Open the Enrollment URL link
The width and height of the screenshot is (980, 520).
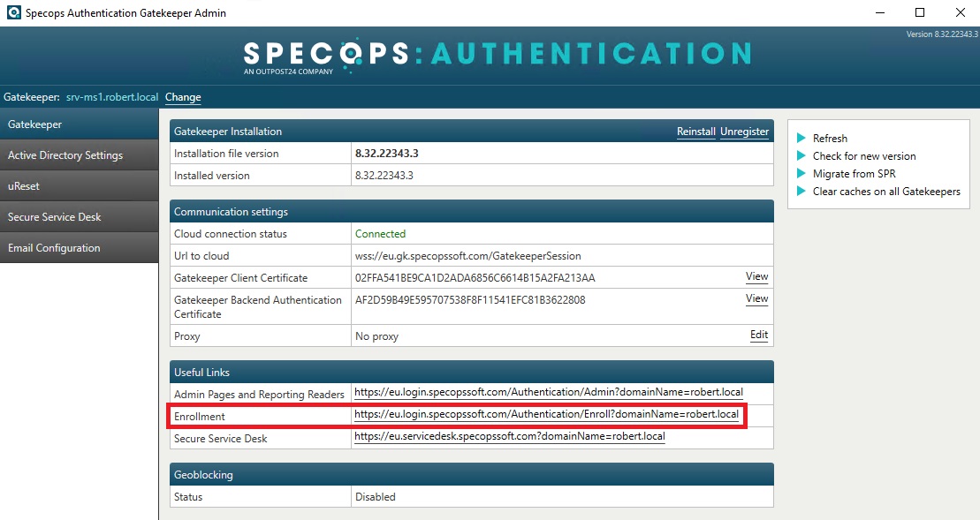(546, 414)
